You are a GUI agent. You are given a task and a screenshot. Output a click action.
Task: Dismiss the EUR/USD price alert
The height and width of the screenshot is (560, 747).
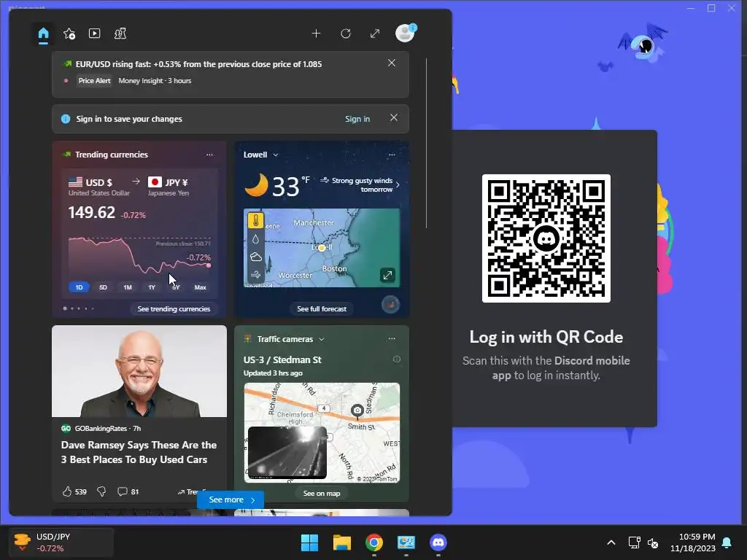[392, 63]
